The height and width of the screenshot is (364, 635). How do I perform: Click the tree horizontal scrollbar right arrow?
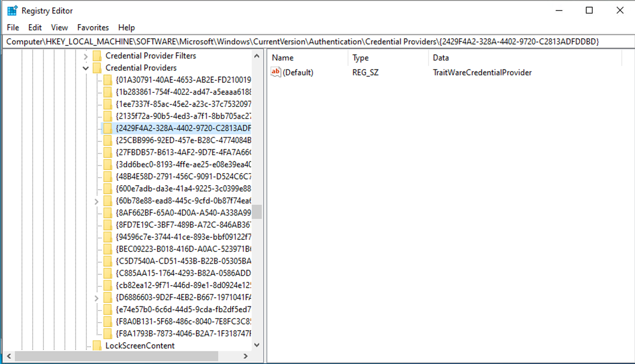point(246,356)
